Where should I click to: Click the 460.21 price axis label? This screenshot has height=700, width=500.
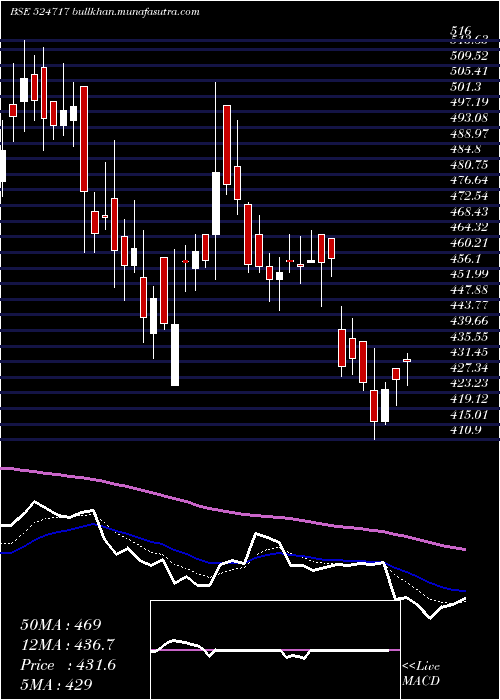coord(470,244)
